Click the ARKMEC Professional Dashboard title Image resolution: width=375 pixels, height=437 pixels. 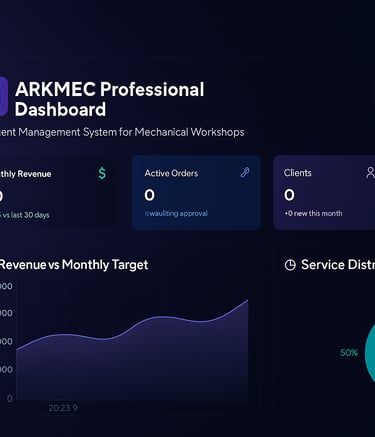109,99
